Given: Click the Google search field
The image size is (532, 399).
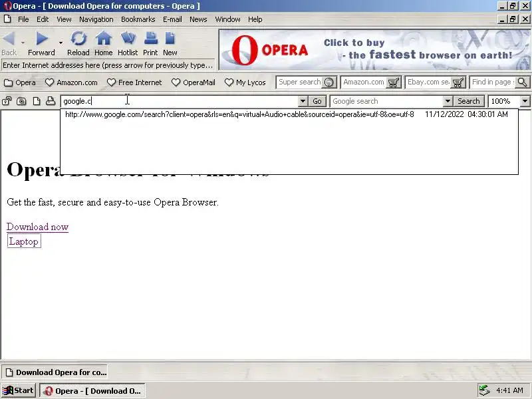Looking at the screenshot, I should tap(387, 101).
